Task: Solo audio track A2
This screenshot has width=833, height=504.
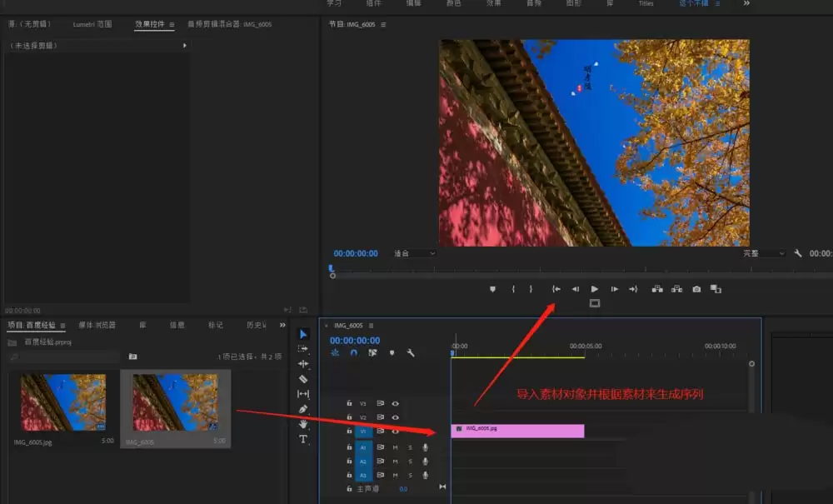Action: [x=410, y=461]
